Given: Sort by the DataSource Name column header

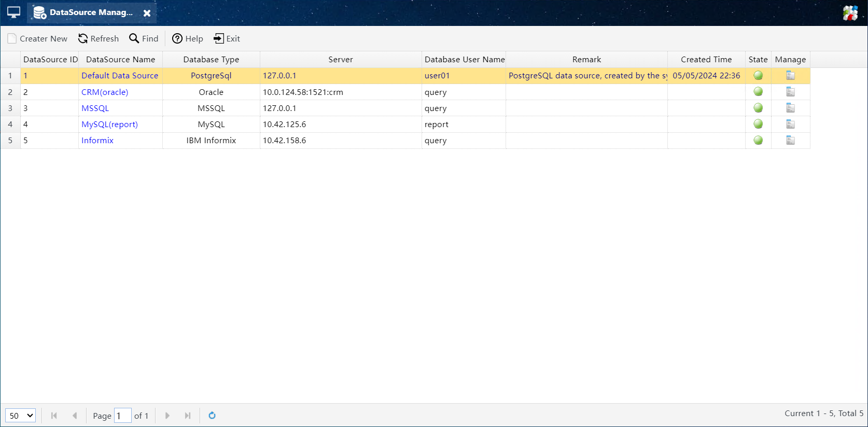Looking at the screenshot, I should [x=121, y=60].
